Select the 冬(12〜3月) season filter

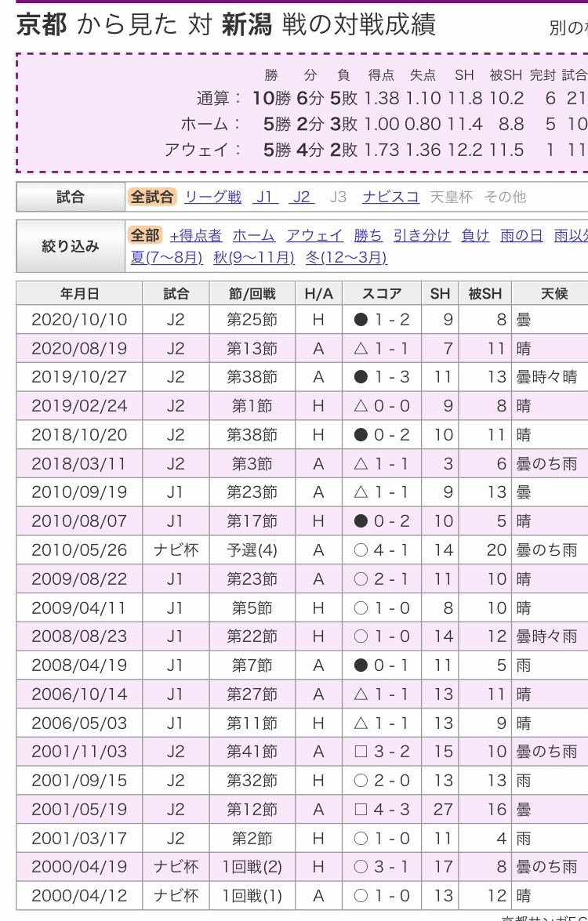pyautogui.click(x=346, y=257)
